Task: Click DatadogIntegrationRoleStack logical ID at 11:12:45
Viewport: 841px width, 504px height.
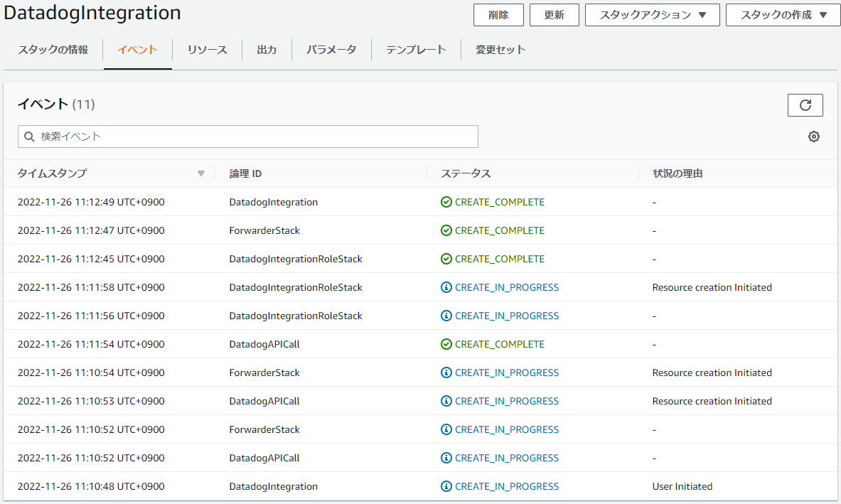Action: click(296, 259)
